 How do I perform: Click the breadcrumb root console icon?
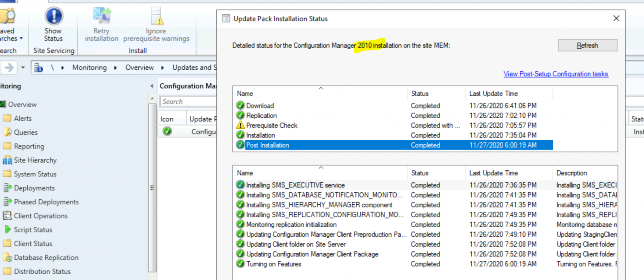(39, 67)
